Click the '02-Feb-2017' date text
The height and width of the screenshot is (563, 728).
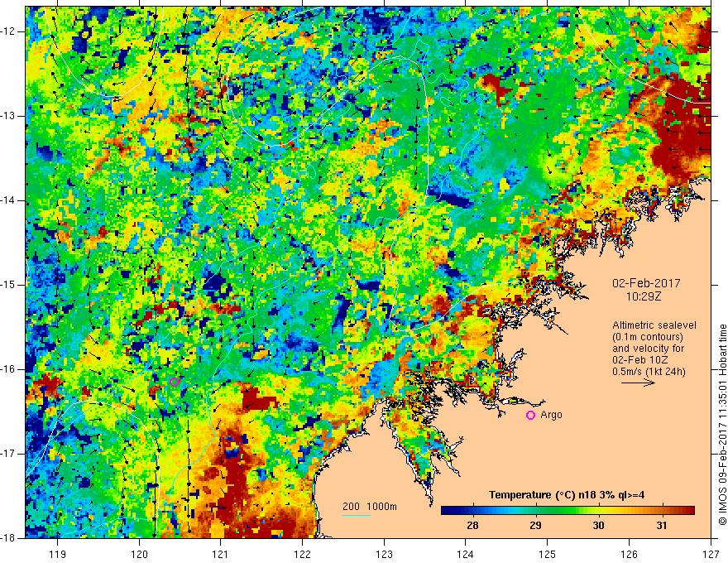click(x=646, y=283)
